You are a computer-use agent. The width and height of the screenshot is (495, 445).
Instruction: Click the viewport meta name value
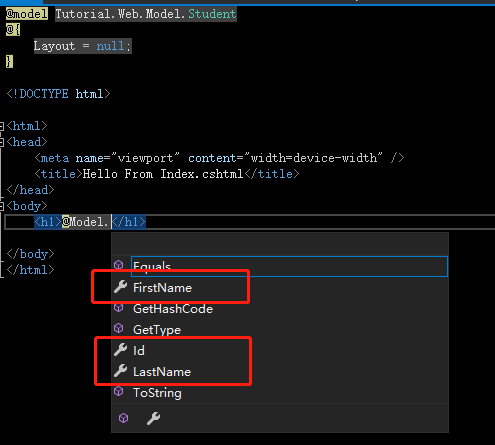(145, 158)
